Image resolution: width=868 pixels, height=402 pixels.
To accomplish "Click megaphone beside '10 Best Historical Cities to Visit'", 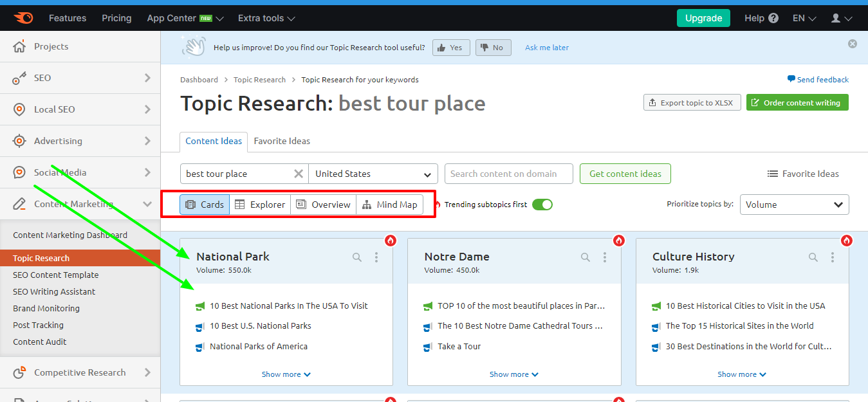I will (656, 306).
